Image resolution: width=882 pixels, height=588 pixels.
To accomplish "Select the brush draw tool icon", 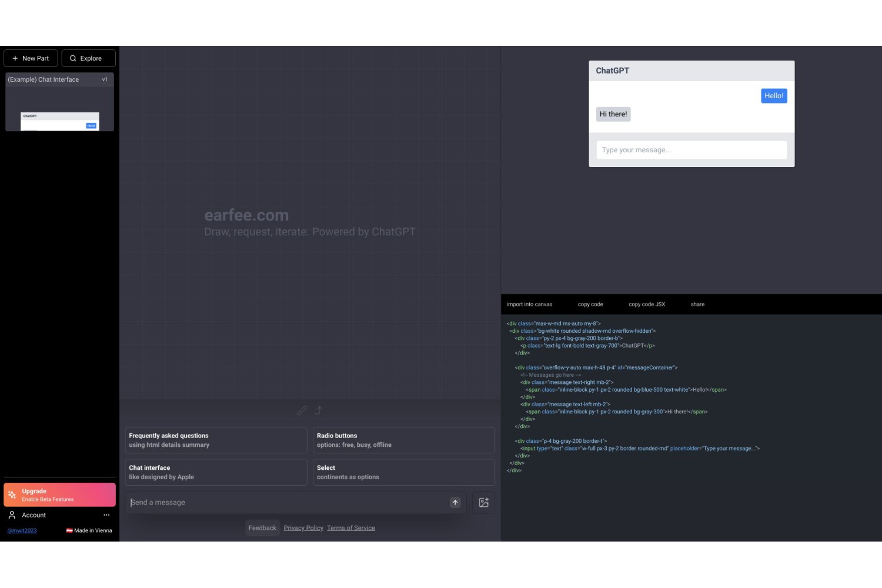I will 302,410.
